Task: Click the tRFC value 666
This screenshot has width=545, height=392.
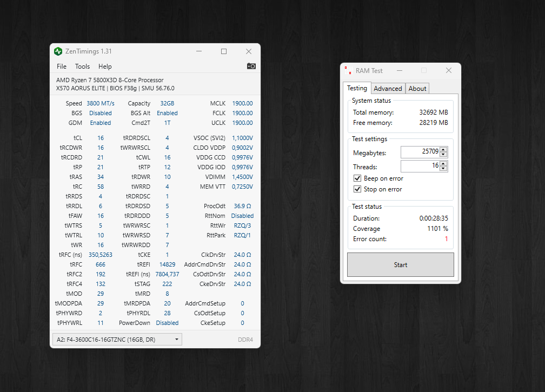Action: click(101, 264)
